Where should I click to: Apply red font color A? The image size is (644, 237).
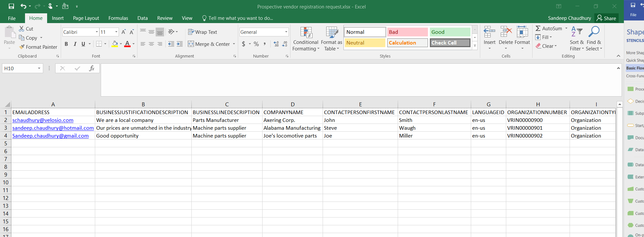[x=127, y=44]
